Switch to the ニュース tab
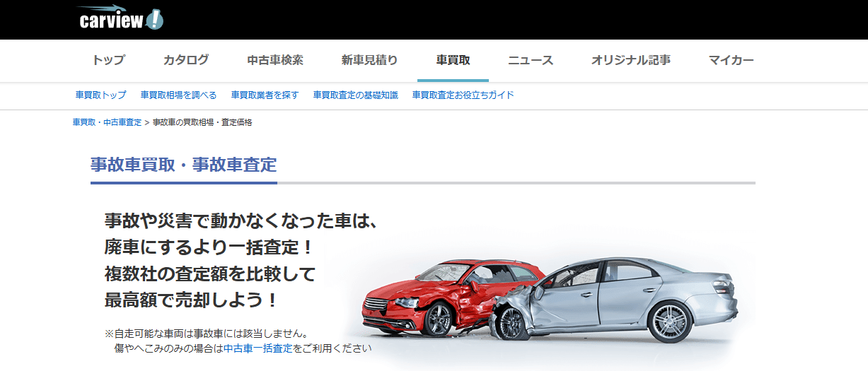This screenshot has width=868, height=371. [x=531, y=60]
